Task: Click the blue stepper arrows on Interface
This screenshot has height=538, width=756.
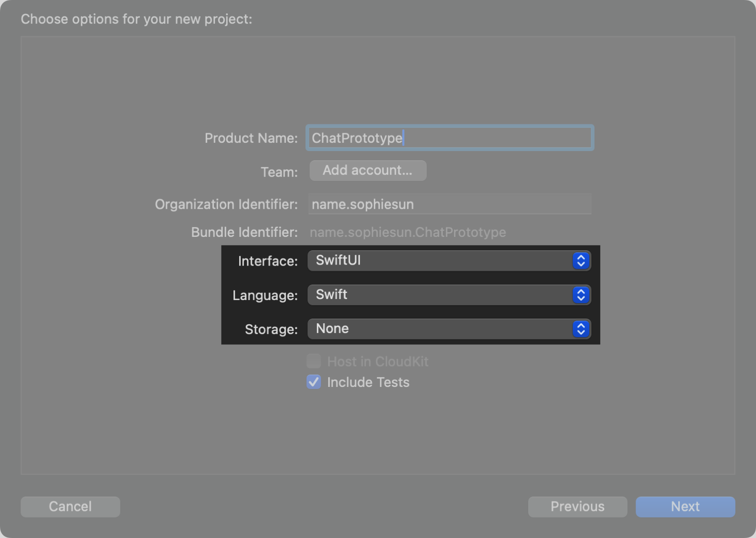Action: [581, 261]
